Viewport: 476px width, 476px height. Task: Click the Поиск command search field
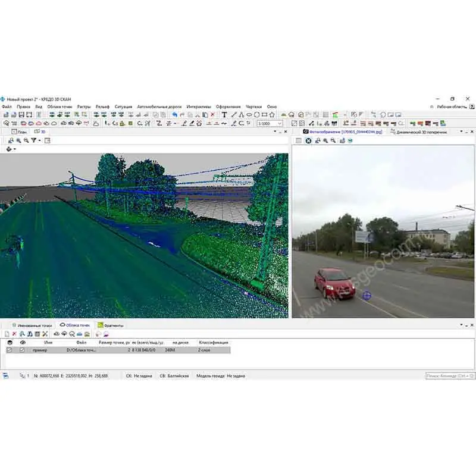446,376
